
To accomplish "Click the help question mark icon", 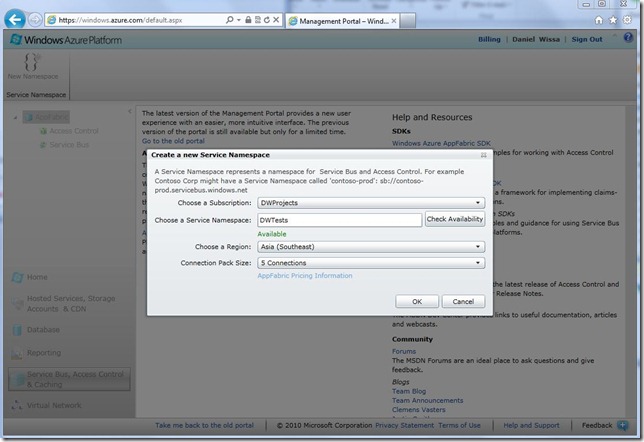I will 628,37.
